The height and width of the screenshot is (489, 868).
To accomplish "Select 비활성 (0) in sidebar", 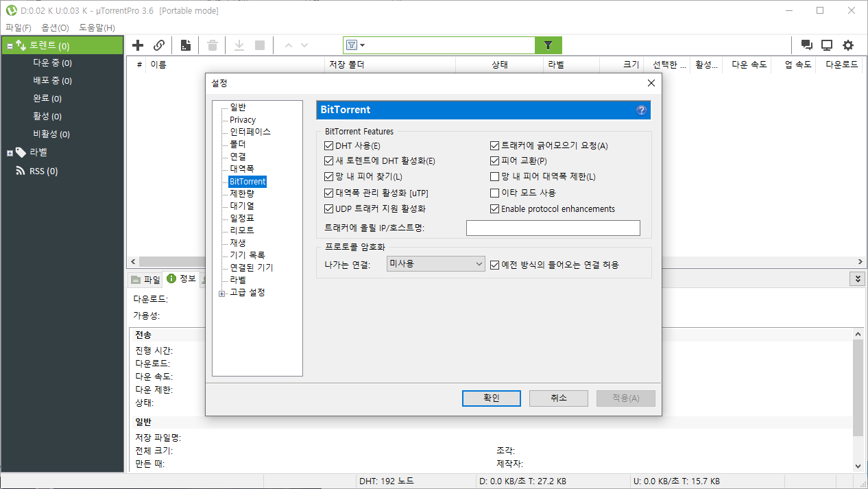I will [51, 134].
